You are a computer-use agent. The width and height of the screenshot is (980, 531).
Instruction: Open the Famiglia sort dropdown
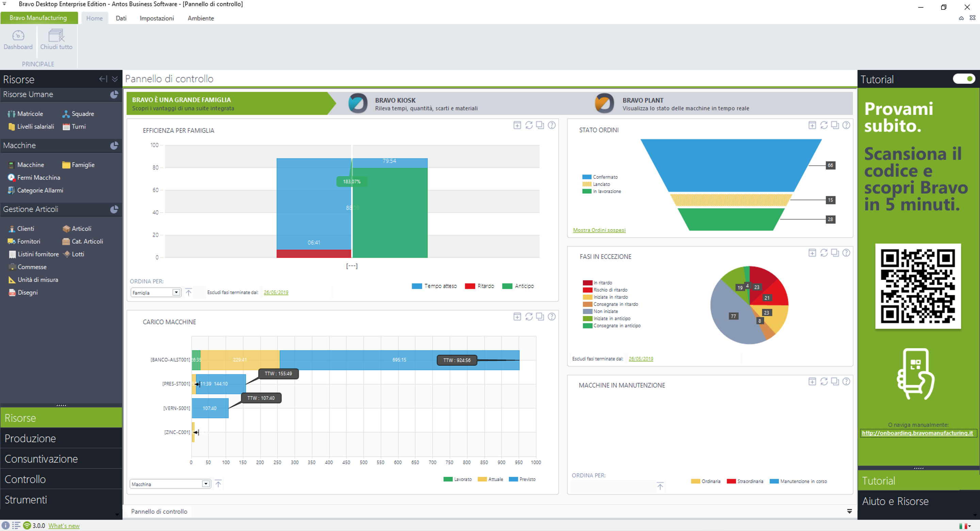(x=176, y=292)
